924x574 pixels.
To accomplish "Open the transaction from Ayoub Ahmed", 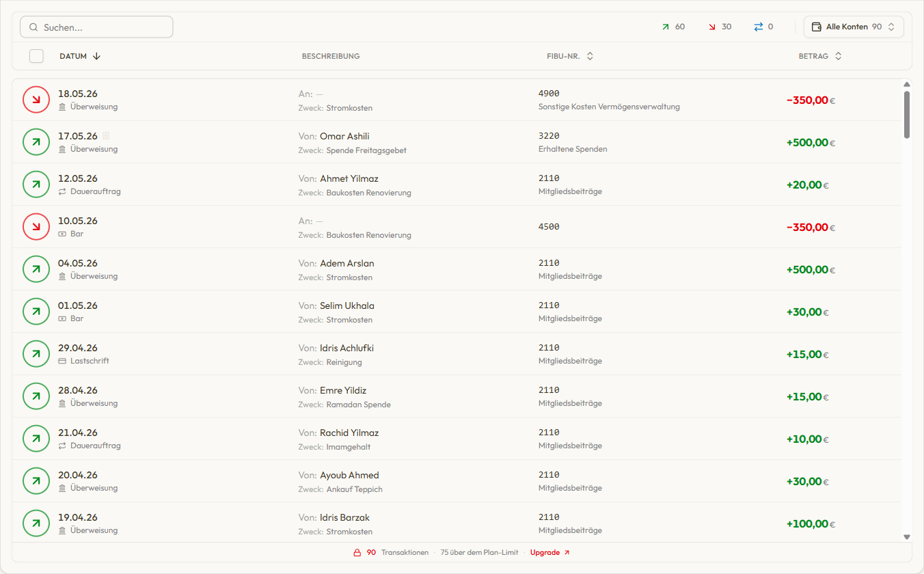I will pyautogui.click(x=457, y=481).
